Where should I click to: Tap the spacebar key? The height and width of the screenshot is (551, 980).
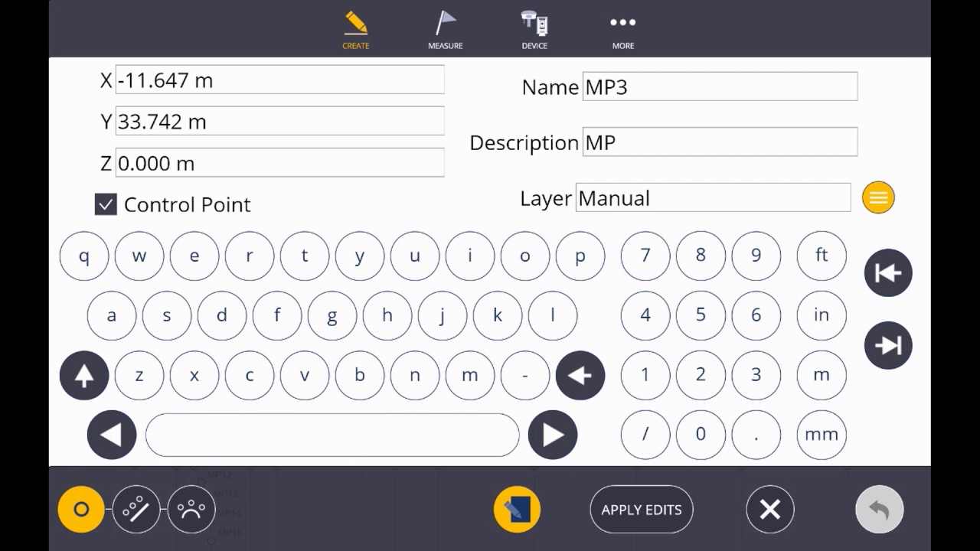[x=332, y=435]
